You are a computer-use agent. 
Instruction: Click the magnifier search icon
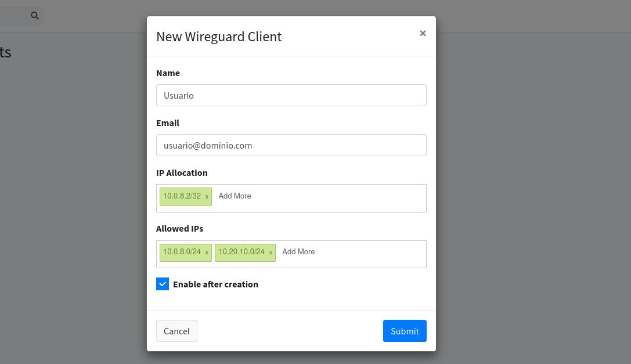click(35, 16)
